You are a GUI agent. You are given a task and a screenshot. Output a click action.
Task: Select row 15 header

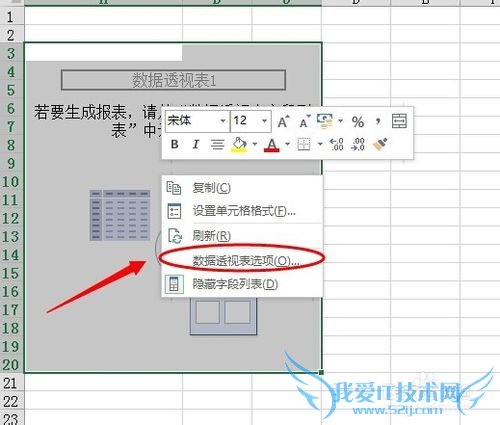[x=11, y=273]
